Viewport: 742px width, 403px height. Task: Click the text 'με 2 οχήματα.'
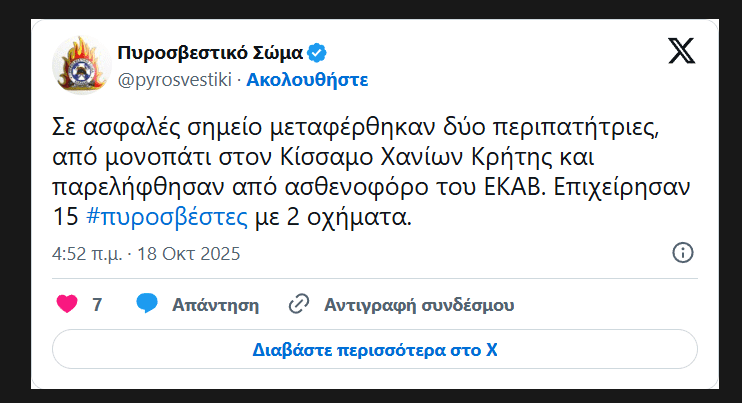333,217
